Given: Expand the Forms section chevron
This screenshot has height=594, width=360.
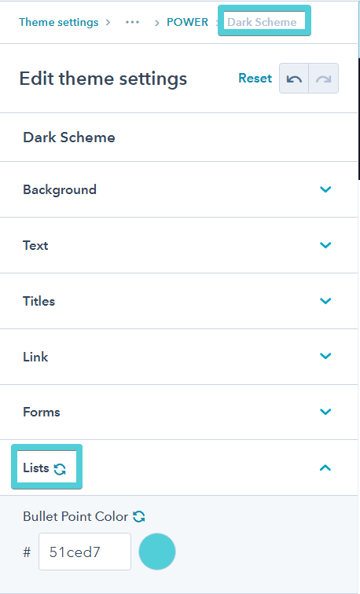Looking at the screenshot, I should pos(326,412).
